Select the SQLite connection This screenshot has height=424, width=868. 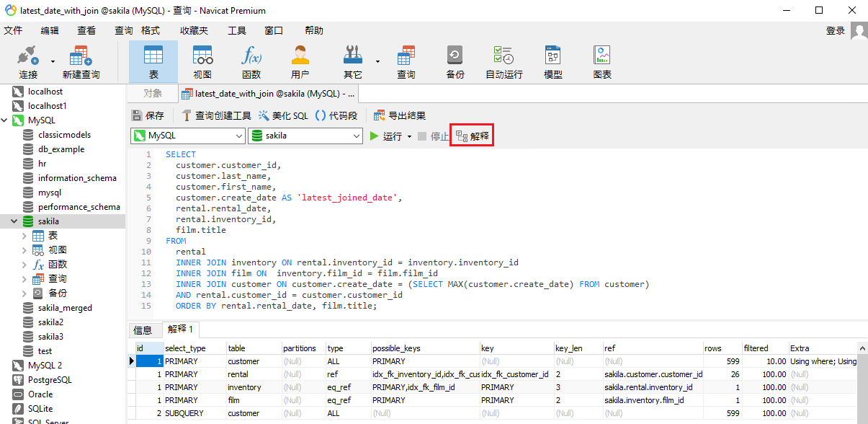(40, 409)
